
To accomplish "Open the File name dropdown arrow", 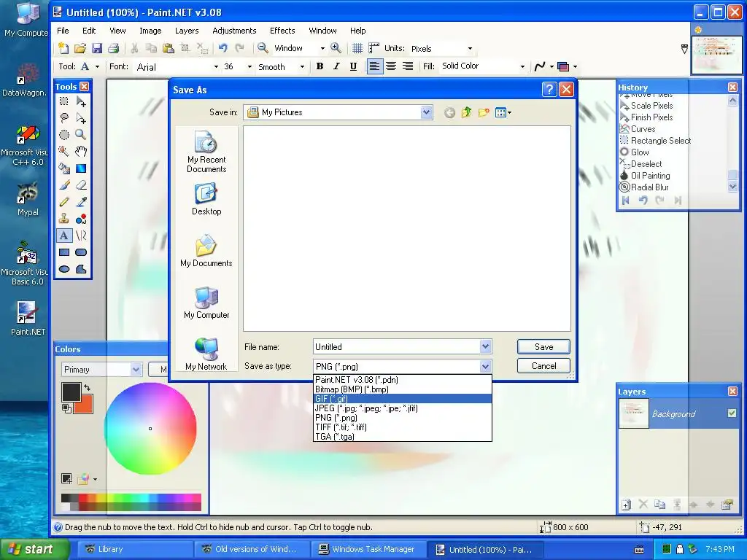I will (485, 346).
